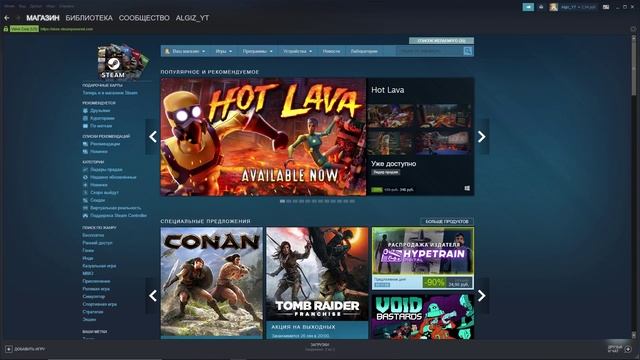Click 'ДОБАВИТЬ ИГРУ' label
640x360 pixels.
30,349
